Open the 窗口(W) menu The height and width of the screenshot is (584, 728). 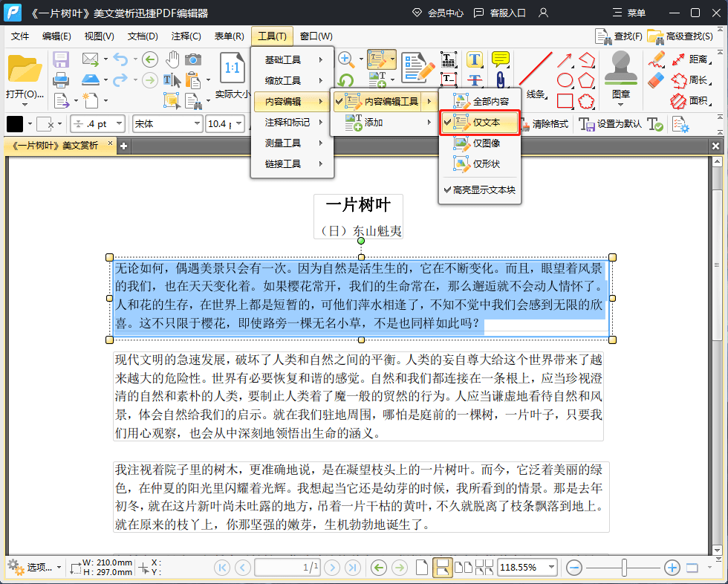pyautogui.click(x=316, y=36)
